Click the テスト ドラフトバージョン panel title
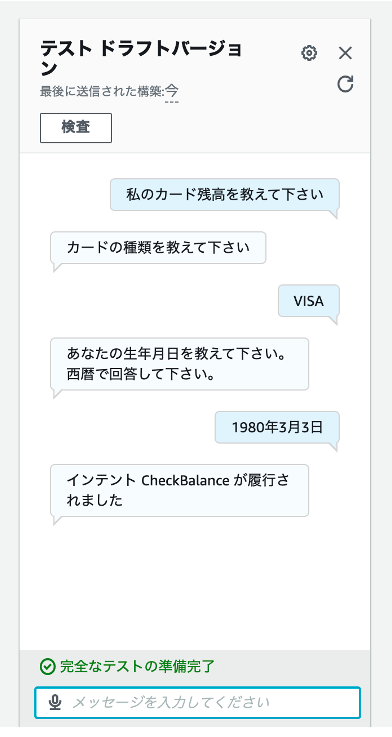The image size is (392, 737). coord(141,58)
